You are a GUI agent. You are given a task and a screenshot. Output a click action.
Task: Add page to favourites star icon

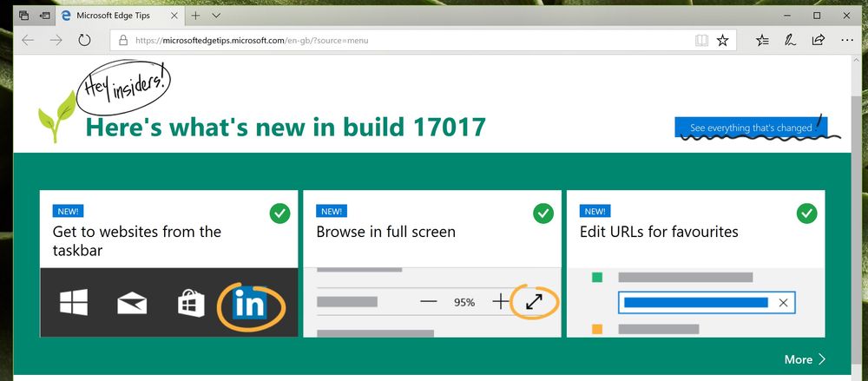(x=723, y=41)
